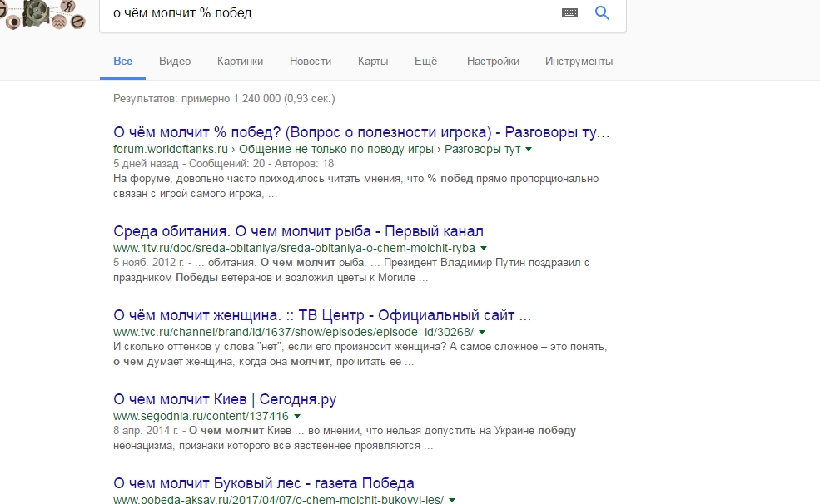Open the Настройки menu

point(493,61)
